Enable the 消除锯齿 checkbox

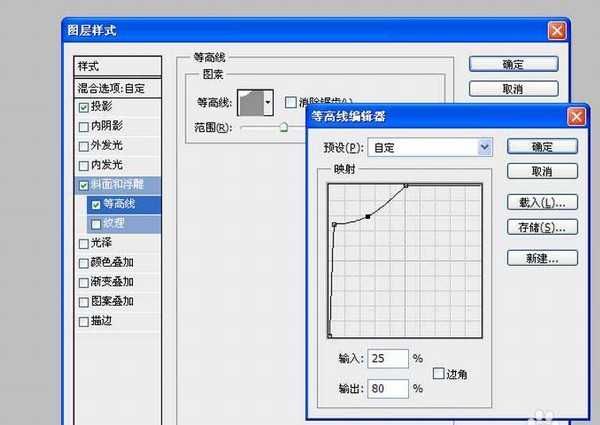[290, 101]
